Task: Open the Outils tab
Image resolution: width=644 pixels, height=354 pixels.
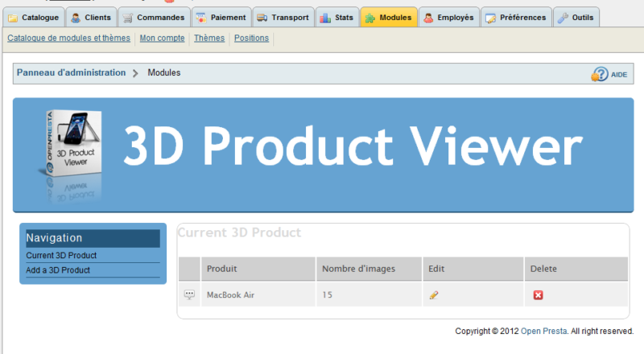Action: [x=576, y=17]
